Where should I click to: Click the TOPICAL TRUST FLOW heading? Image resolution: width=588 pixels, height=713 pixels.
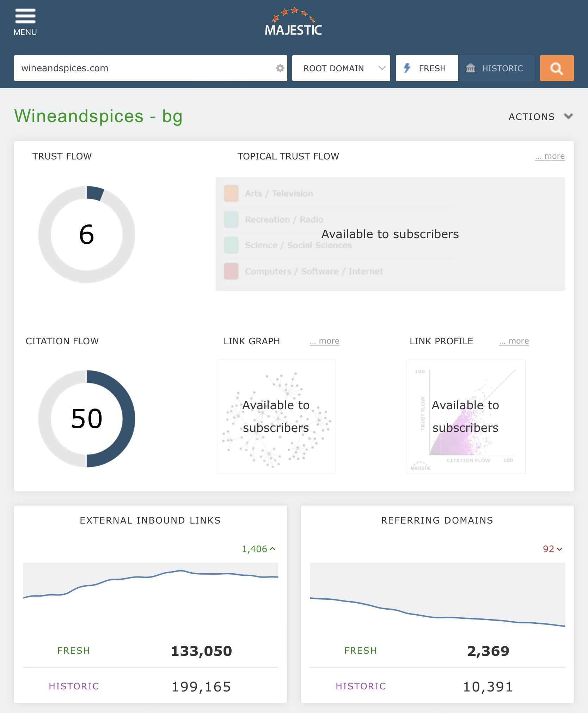point(288,156)
